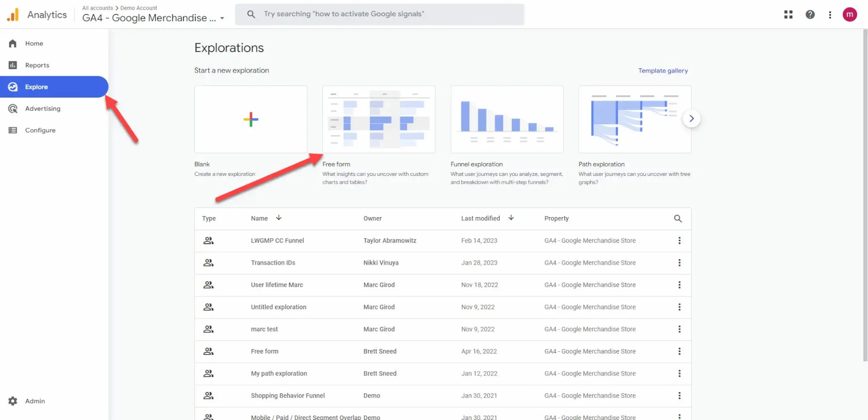Click the Home icon in the sidebar
The height and width of the screenshot is (420, 868).
(x=13, y=43)
